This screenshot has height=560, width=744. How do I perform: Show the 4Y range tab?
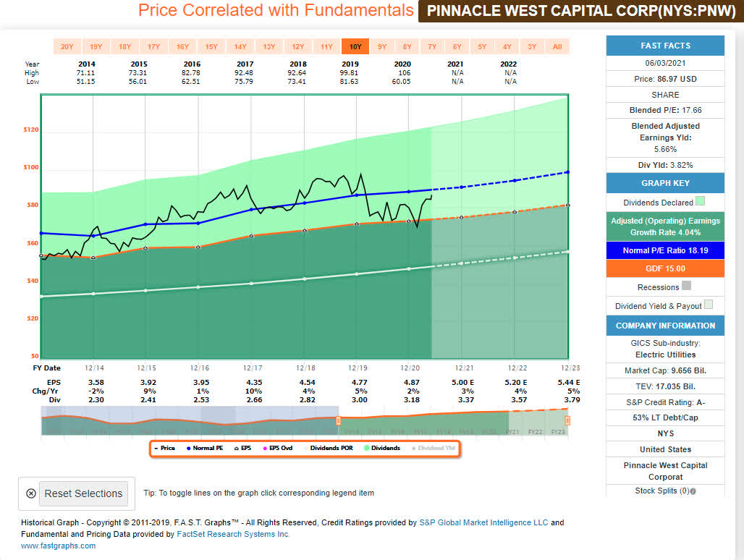tap(507, 46)
